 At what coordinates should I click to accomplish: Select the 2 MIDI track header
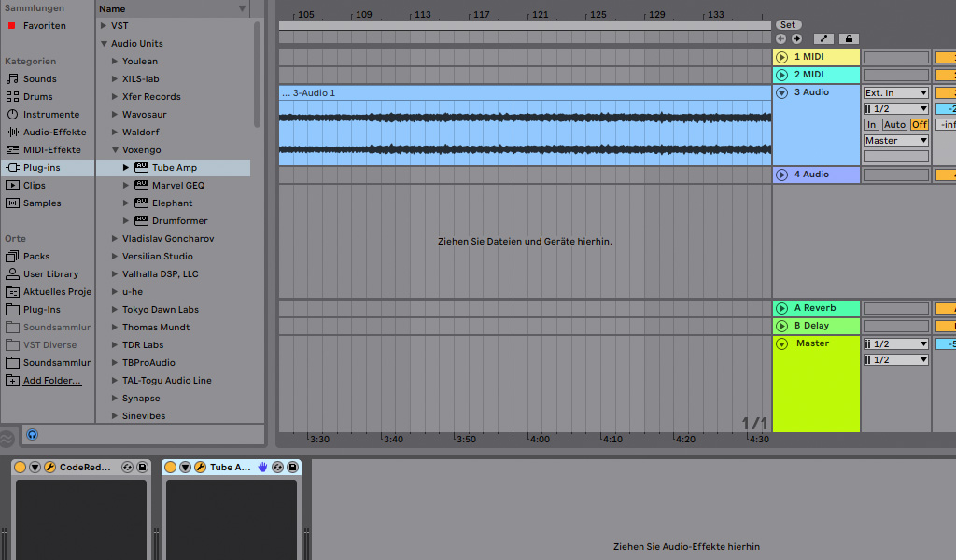point(816,75)
